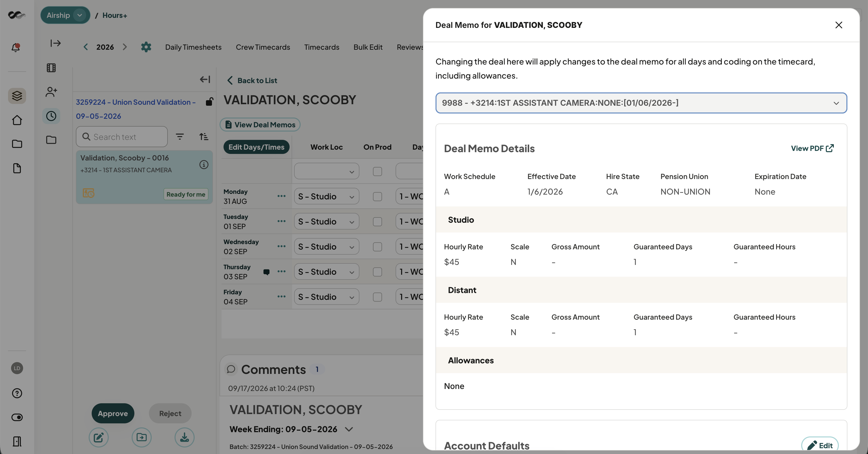Check On Prod box for Thursday 03 SEP
Viewport: 868px width, 454px height.
(x=377, y=272)
